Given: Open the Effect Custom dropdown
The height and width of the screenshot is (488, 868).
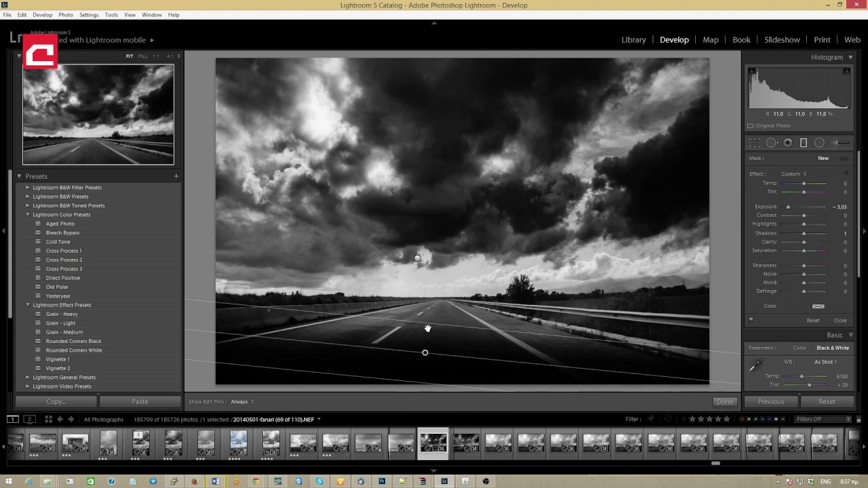Looking at the screenshot, I should [793, 174].
